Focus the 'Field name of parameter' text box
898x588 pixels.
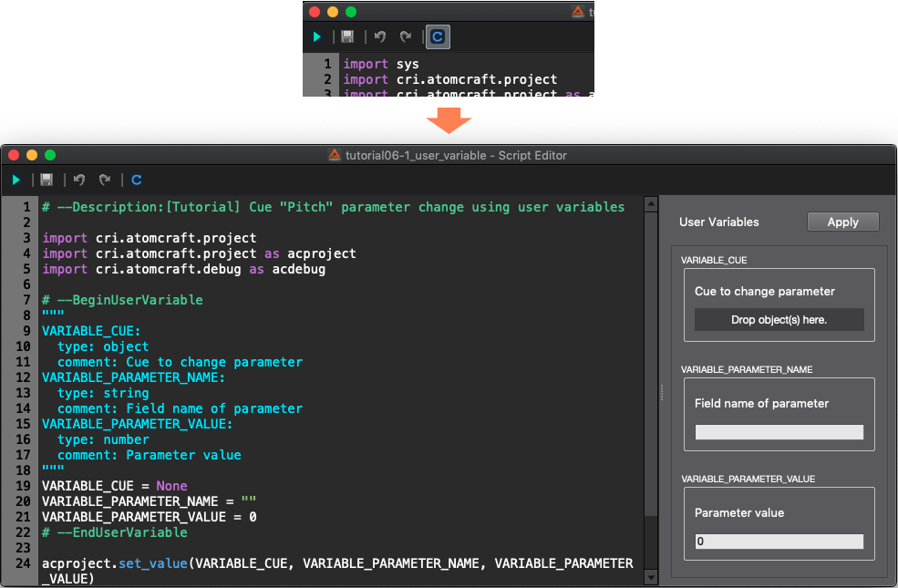coord(779,432)
